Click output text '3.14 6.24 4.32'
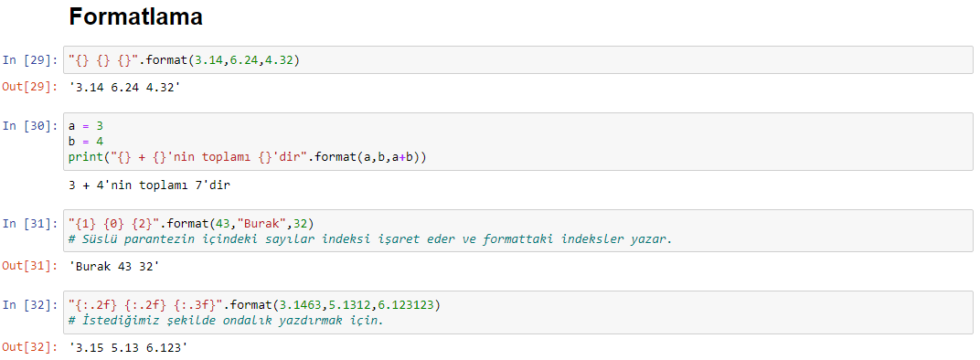 coord(125,87)
